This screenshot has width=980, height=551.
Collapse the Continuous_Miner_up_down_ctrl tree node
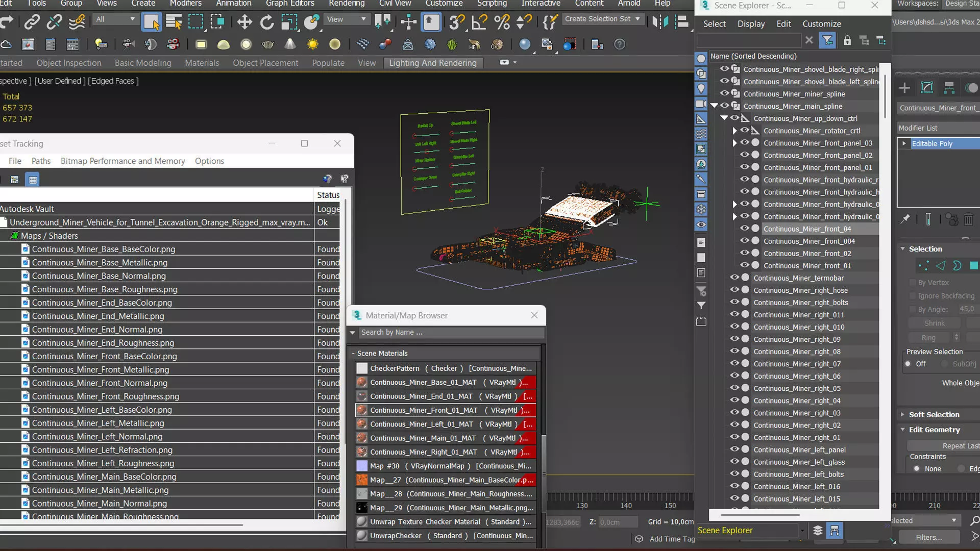pyautogui.click(x=724, y=118)
